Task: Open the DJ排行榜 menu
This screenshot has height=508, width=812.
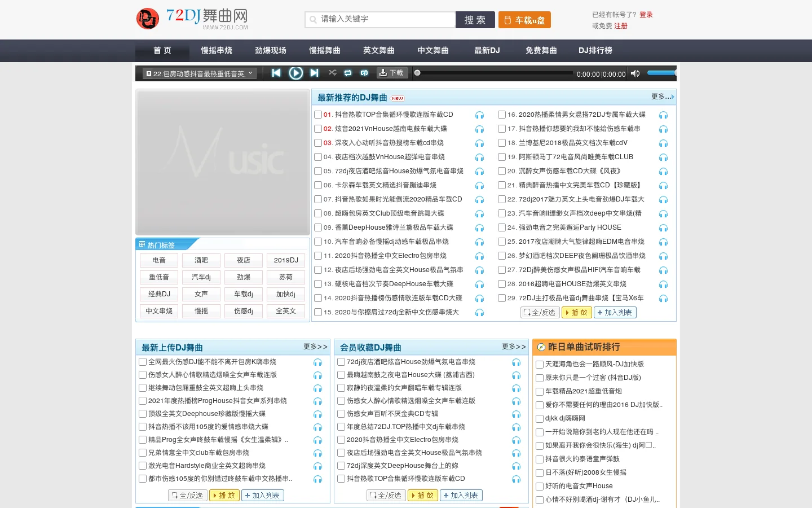Action: [x=595, y=50]
